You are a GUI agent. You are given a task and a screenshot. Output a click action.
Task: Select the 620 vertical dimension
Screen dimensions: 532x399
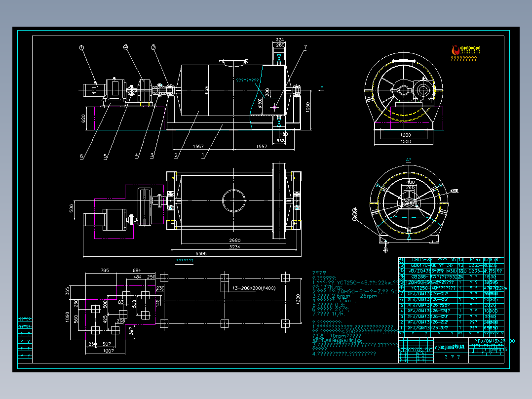83,119
